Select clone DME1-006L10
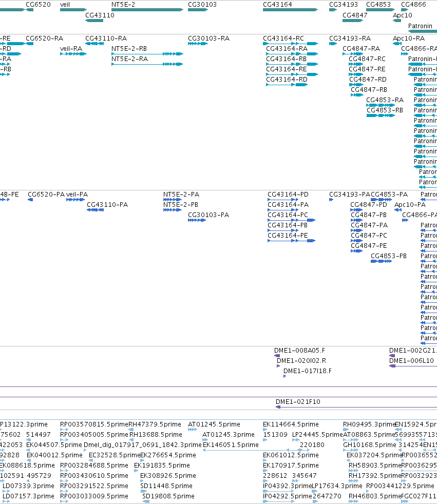This screenshot has width=437, height=504. click(x=411, y=361)
